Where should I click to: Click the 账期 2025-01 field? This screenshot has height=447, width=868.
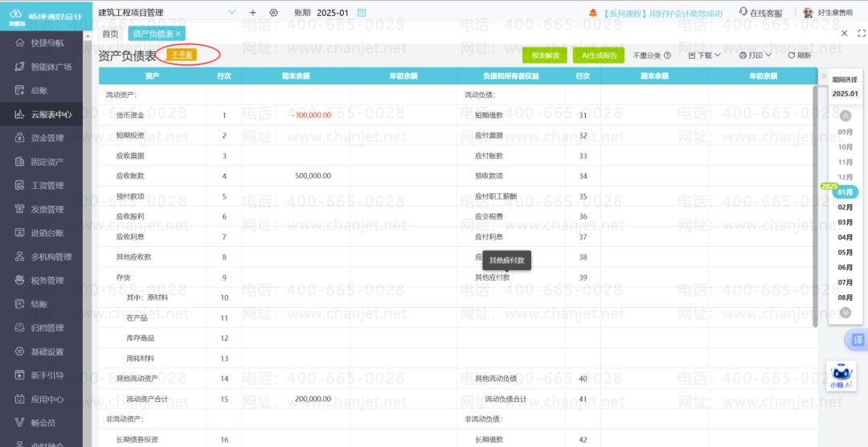(333, 12)
